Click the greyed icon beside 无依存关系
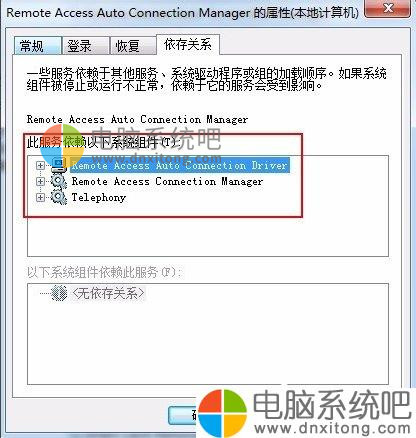 59,293
